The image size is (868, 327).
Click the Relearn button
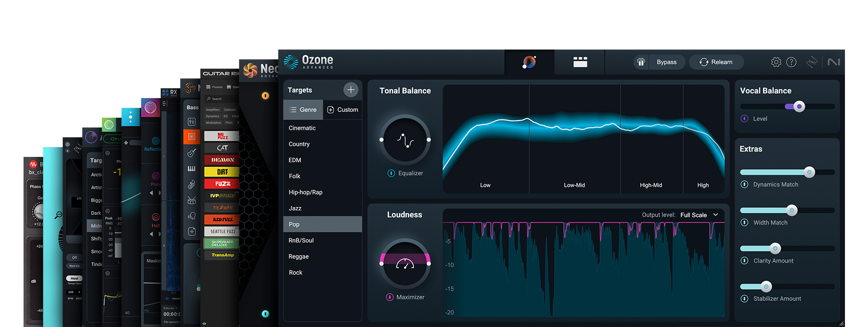tap(716, 62)
